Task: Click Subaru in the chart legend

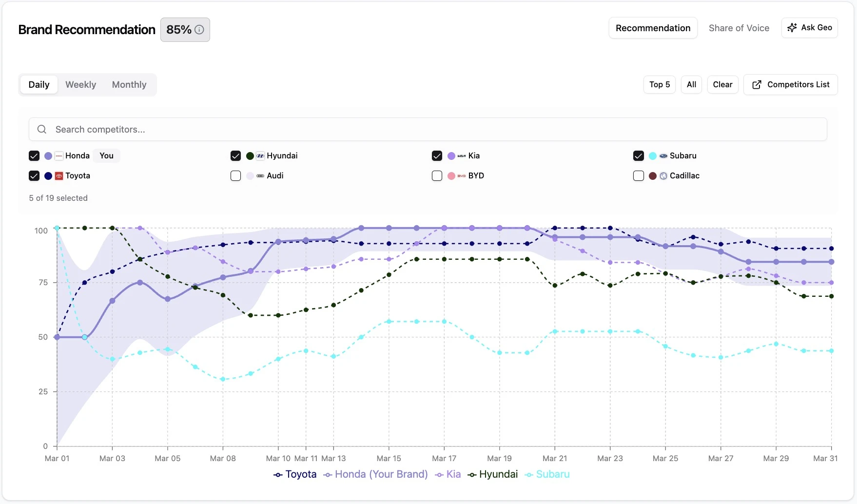Action: tap(547, 474)
